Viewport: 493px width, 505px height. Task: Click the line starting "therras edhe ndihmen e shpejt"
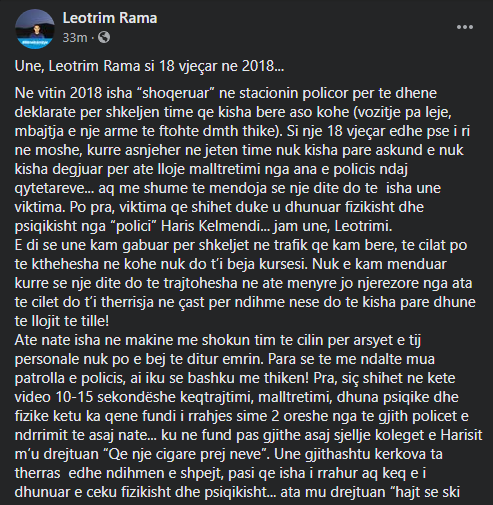[x=220, y=473]
